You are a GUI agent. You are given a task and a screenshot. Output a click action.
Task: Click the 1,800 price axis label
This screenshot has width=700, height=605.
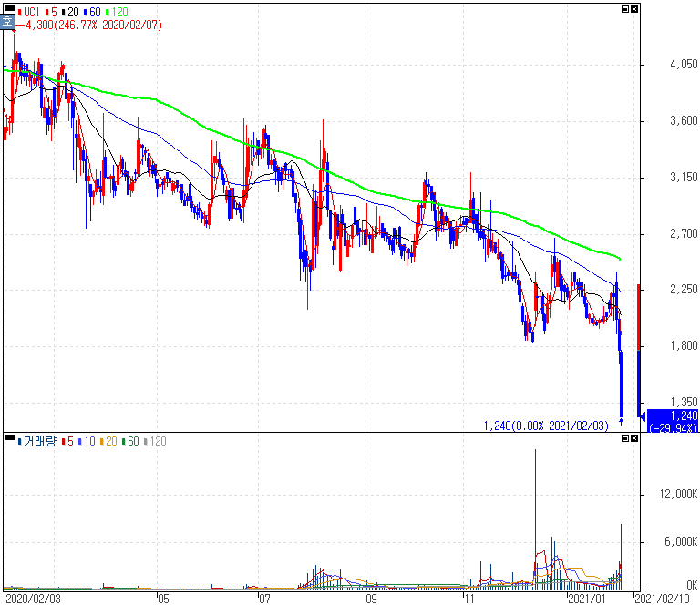[684, 345]
